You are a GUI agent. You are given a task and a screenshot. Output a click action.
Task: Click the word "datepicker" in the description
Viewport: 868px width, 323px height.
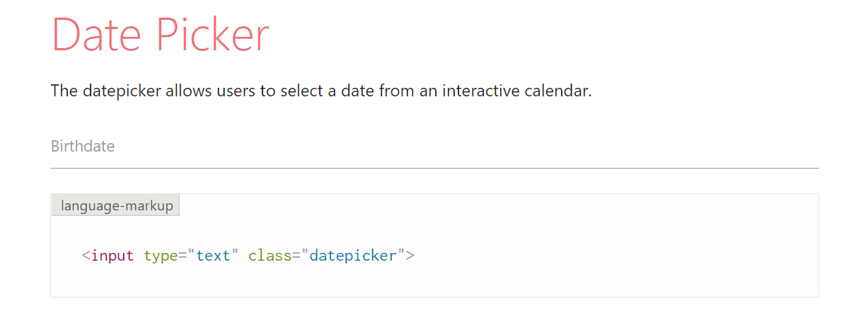pyautogui.click(x=119, y=92)
